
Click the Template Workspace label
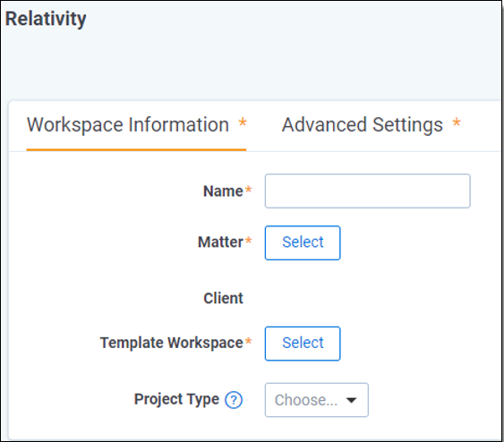pyautogui.click(x=172, y=343)
